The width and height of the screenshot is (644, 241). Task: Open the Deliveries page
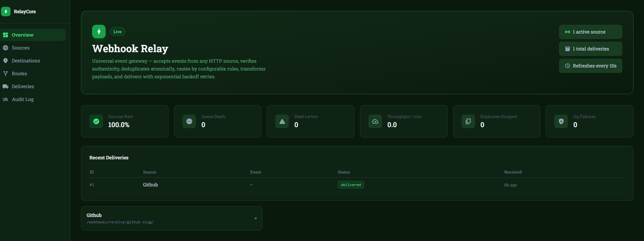[33, 86]
